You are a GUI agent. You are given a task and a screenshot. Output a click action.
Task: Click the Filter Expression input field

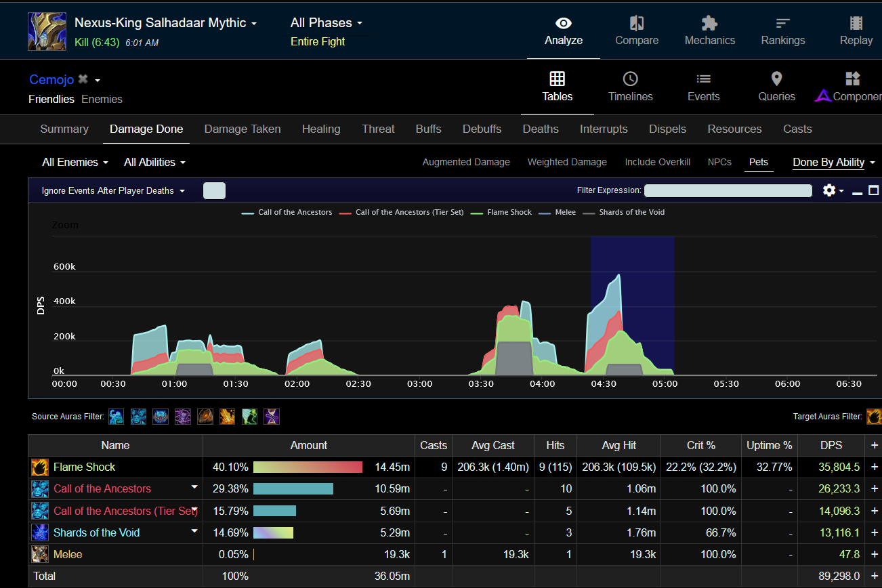point(728,191)
